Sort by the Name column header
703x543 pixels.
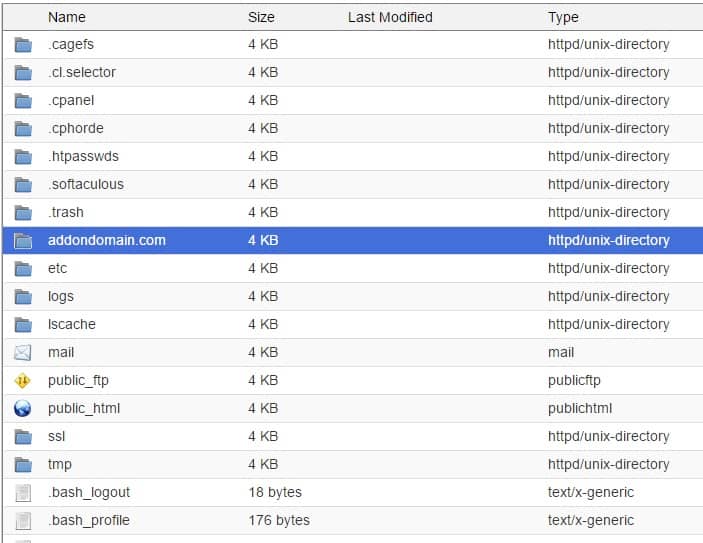click(67, 17)
